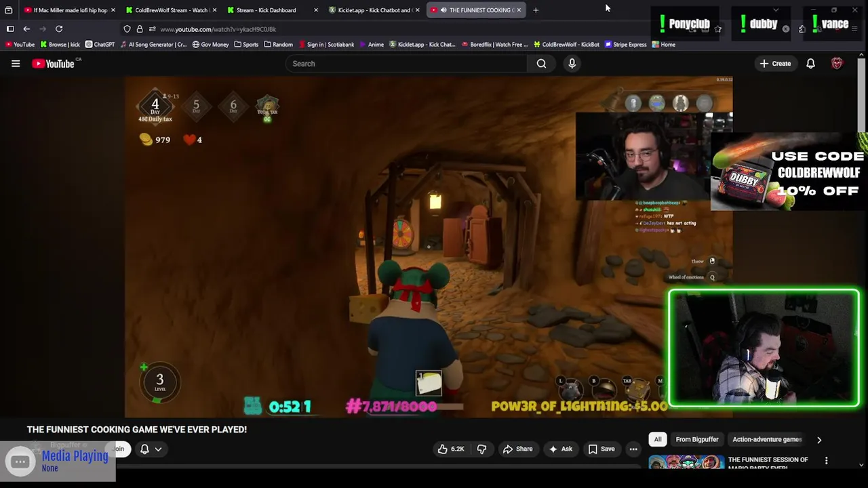Image resolution: width=868 pixels, height=488 pixels.
Task: Expand more category chips with right chevron
Action: (x=818, y=440)
